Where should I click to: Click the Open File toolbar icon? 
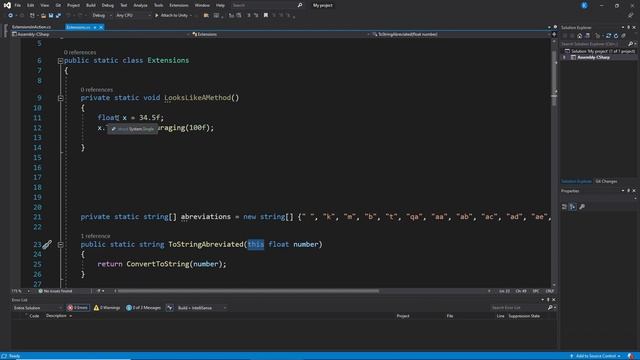(43, 16)
